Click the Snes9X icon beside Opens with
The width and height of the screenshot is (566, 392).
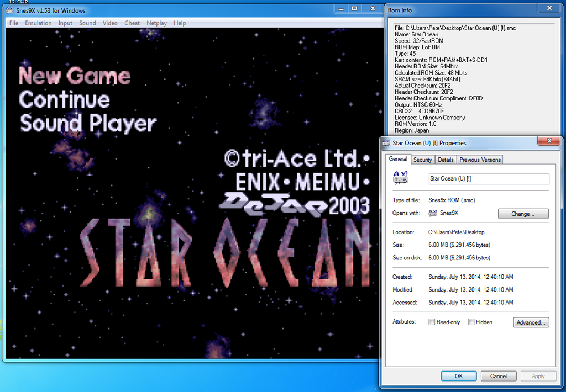click(x=433, y=213)
